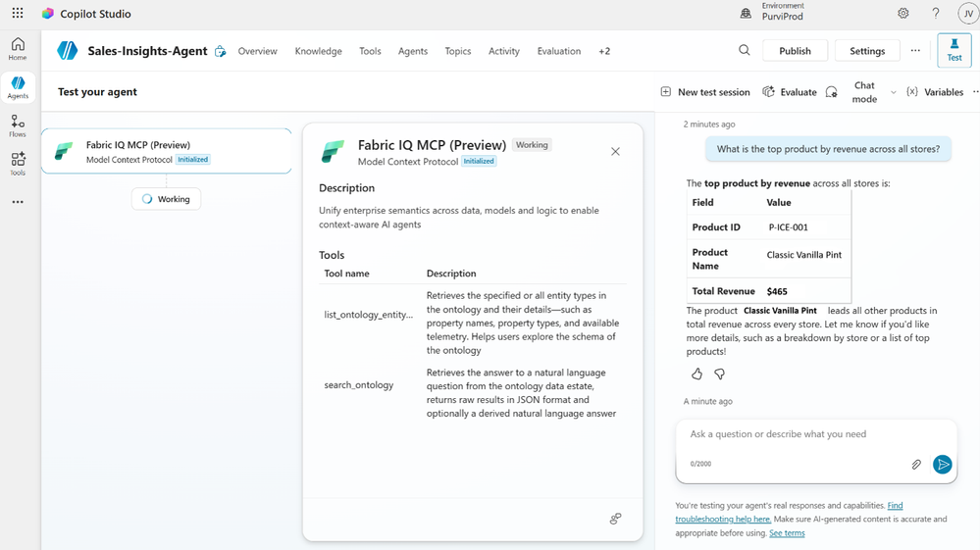Click the thumbs down feedback icon
Viewport: 980px width, 550px height.
pos(719,374)
